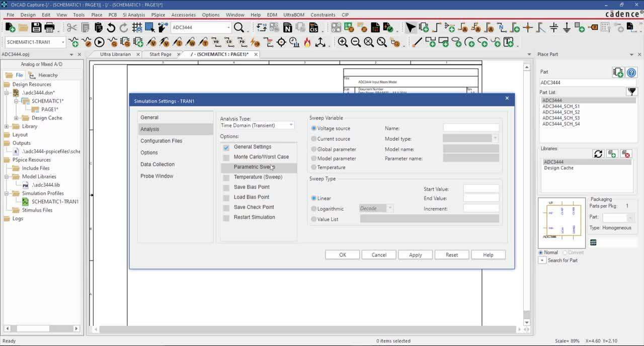Click the Save floppy disk icon
This screenshot has width=644, height=346.
tap(37, 27)
